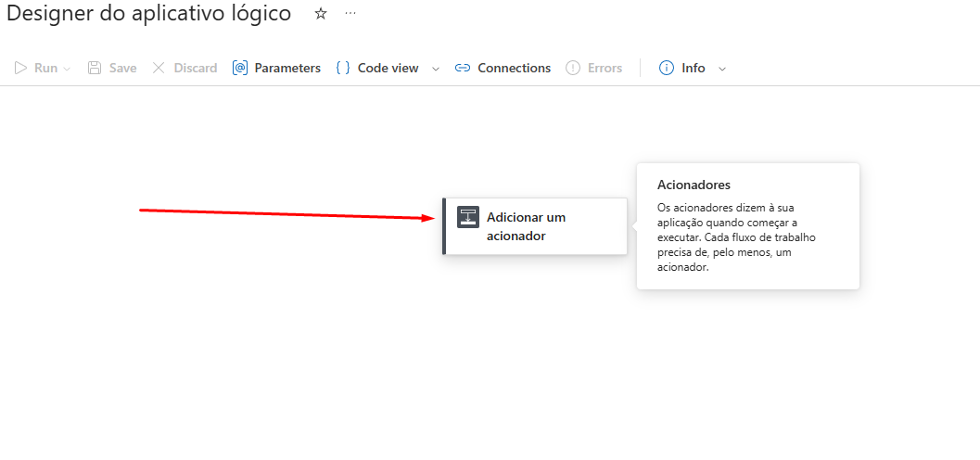Click the Errors exclamation icon
980x460 pixels.
(573, 68)
